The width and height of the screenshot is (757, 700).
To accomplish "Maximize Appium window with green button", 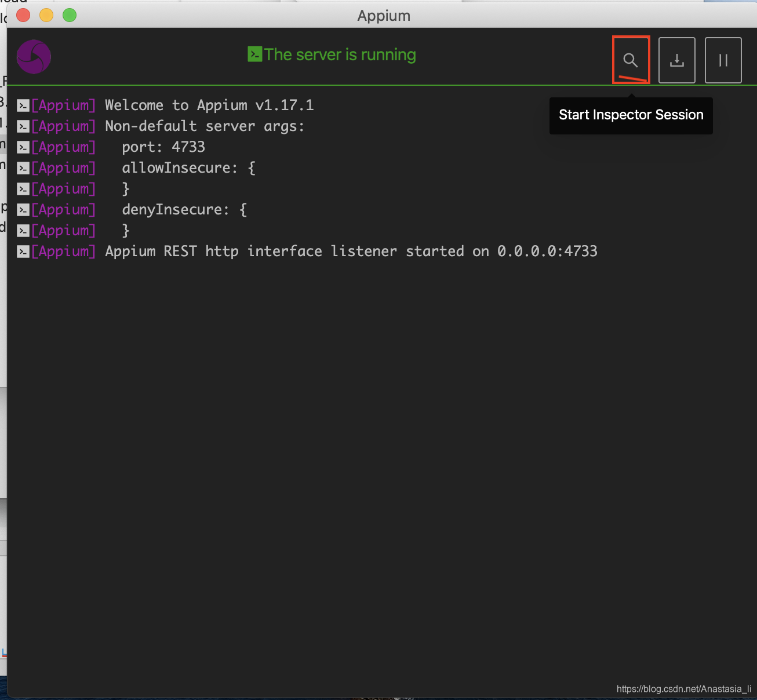I will point(70,15).
